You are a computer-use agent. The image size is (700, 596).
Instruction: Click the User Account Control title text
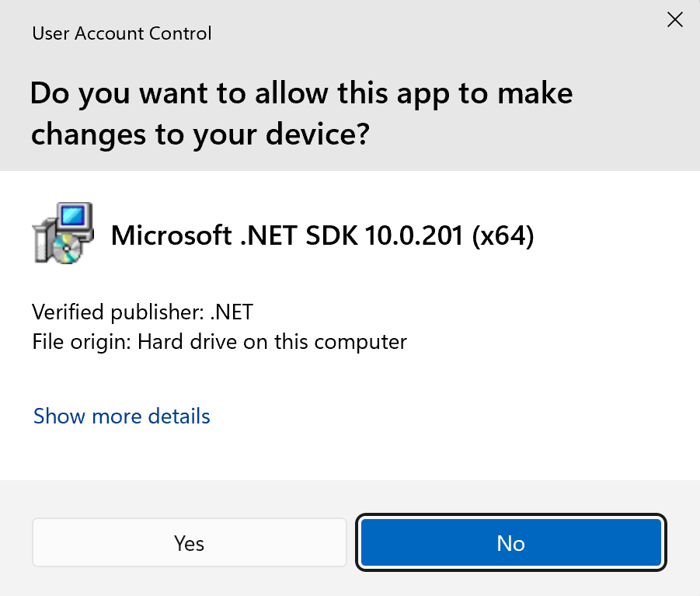[121, 33]
